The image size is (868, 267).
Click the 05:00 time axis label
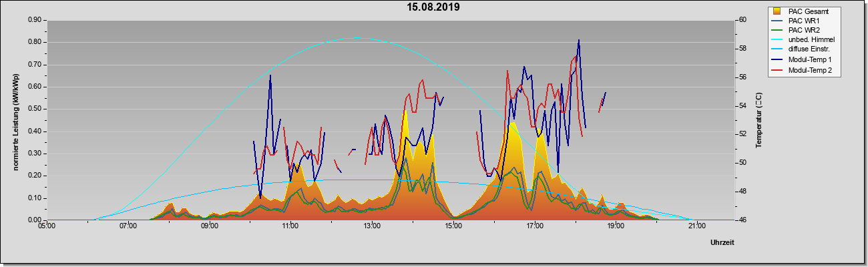tap(47, 226)
